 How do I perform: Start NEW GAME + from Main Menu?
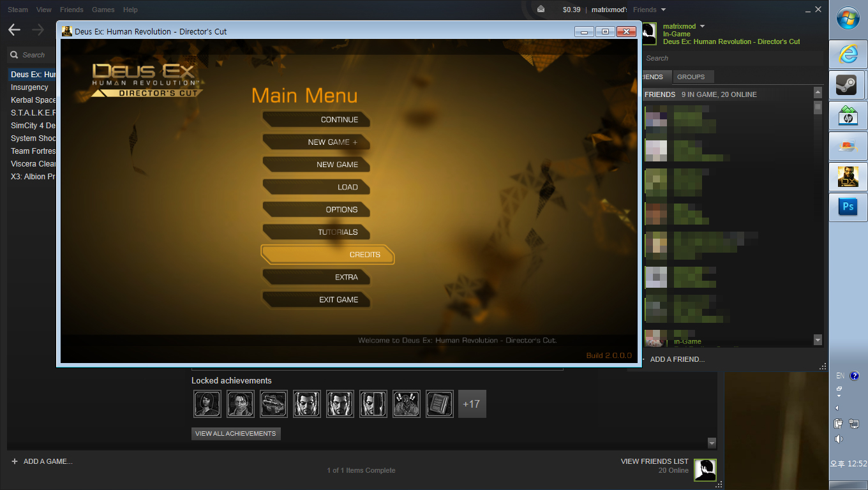tap(317, 142)
